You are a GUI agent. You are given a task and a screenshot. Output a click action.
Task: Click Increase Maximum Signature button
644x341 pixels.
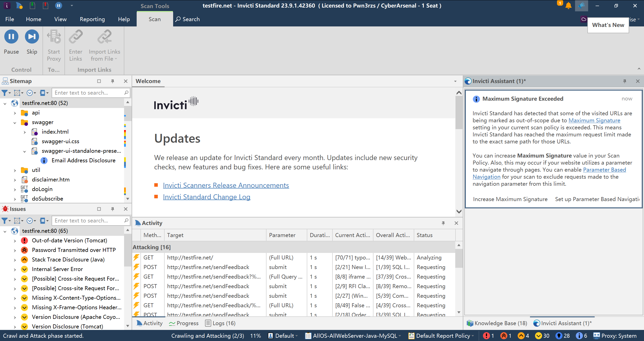coord(510,199)
